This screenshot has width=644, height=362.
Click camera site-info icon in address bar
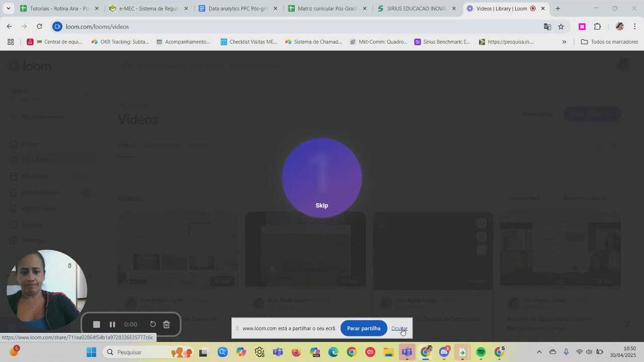57,27
